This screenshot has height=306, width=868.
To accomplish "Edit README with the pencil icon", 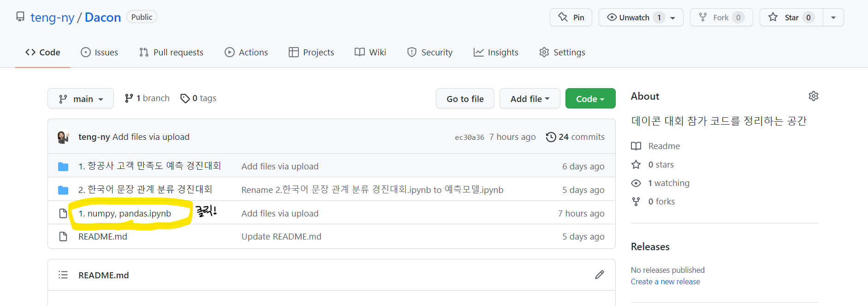I will pyautogui.click(x=600, y=275).
